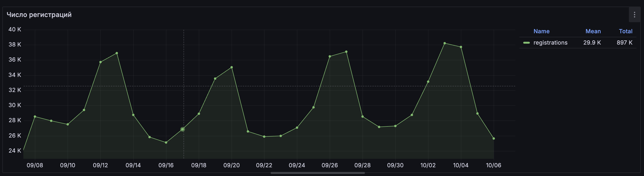Sort legend by the Name column header
The image size is (644, 176).
(x=541, y=31)
